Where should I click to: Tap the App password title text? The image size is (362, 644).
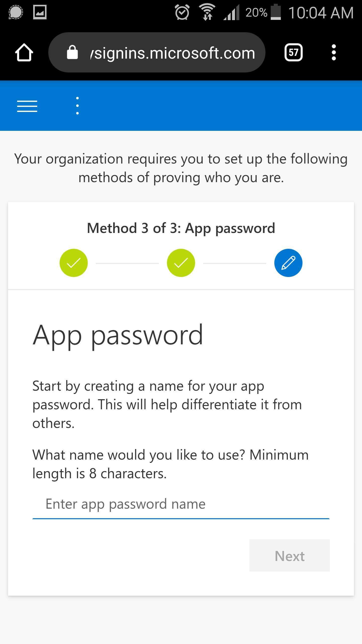coord(118,336)
